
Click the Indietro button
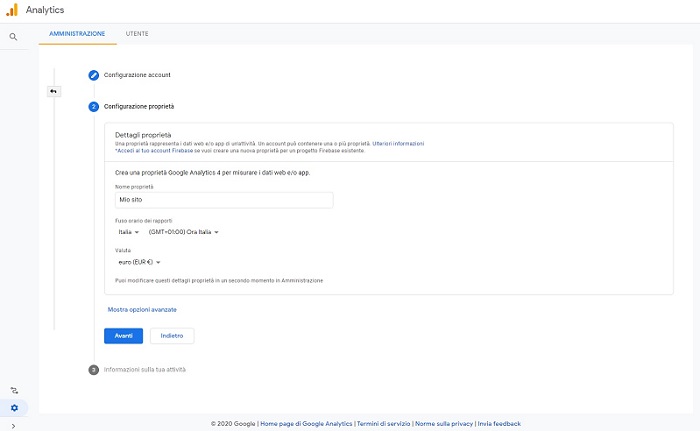click(172, 336)
